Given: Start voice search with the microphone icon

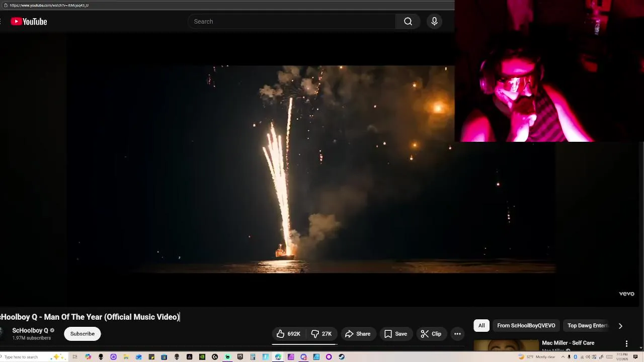Looking at the screenshot, I should tap(434, 22).
